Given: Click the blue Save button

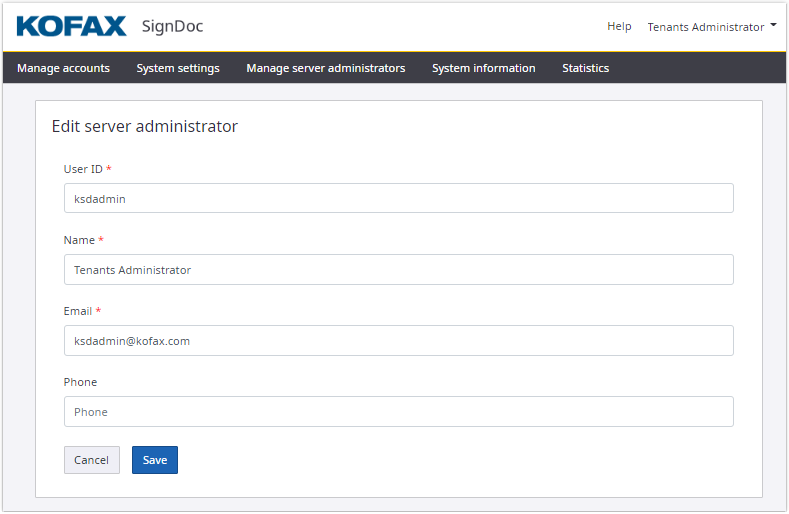Looking at the screenshot, I should tap(154, 460).
